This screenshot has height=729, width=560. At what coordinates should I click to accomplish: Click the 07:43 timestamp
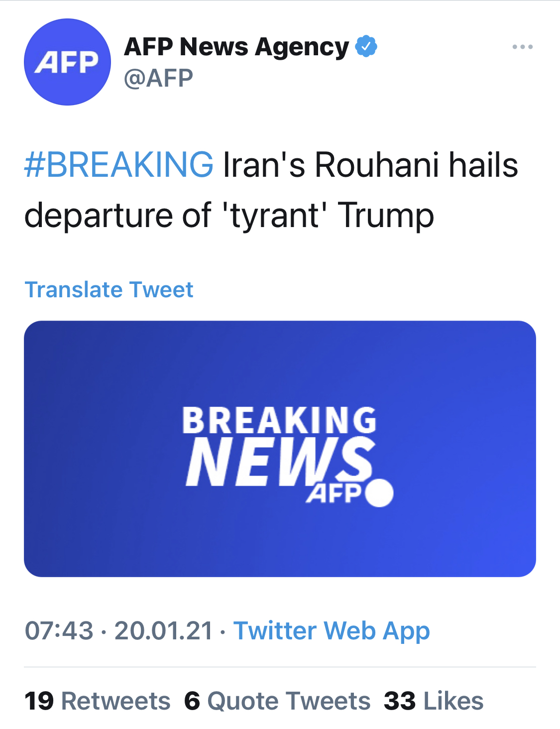[x=59, y=630]
